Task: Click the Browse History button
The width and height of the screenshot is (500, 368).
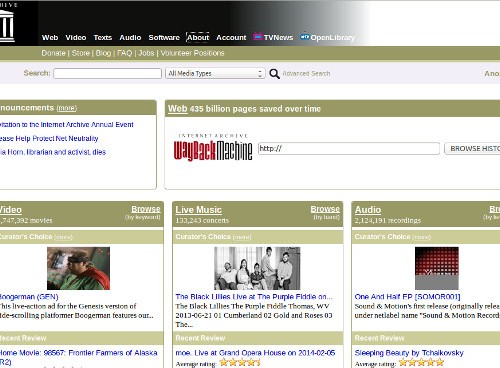Action: coord(472,148)
